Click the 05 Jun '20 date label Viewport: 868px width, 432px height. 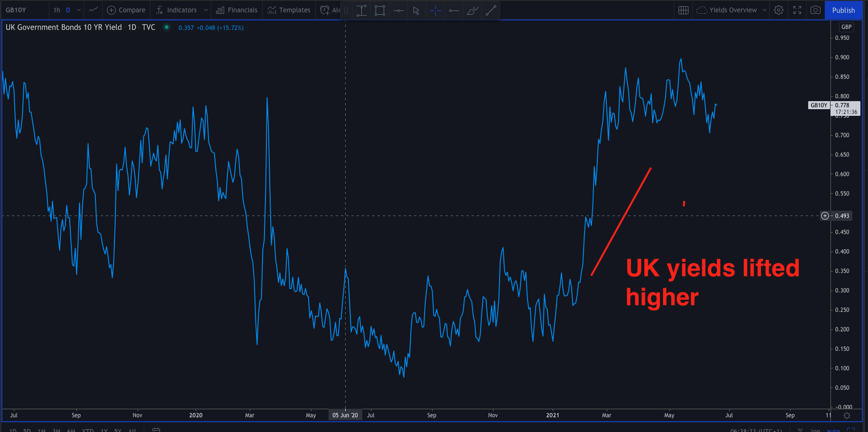345,415
